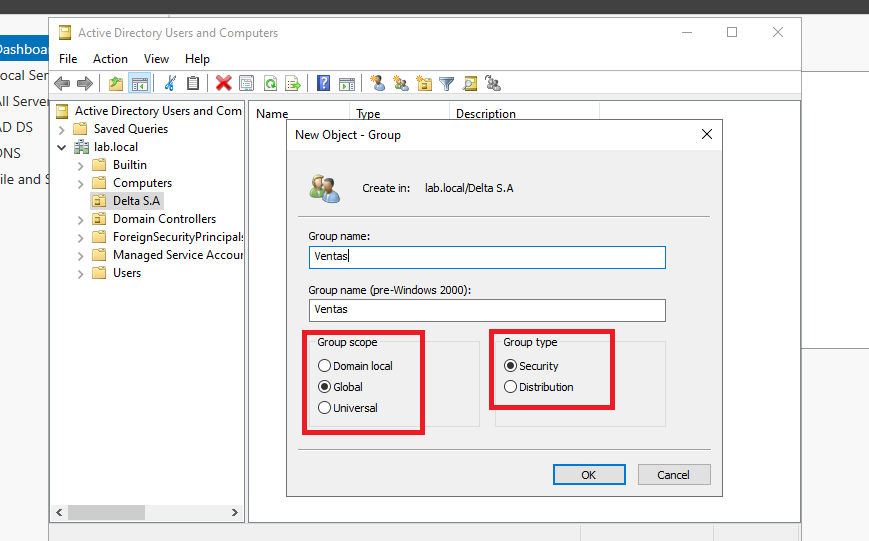
Task: Click the pre-Windows 2000 group name field
Action: pos(487,310)
